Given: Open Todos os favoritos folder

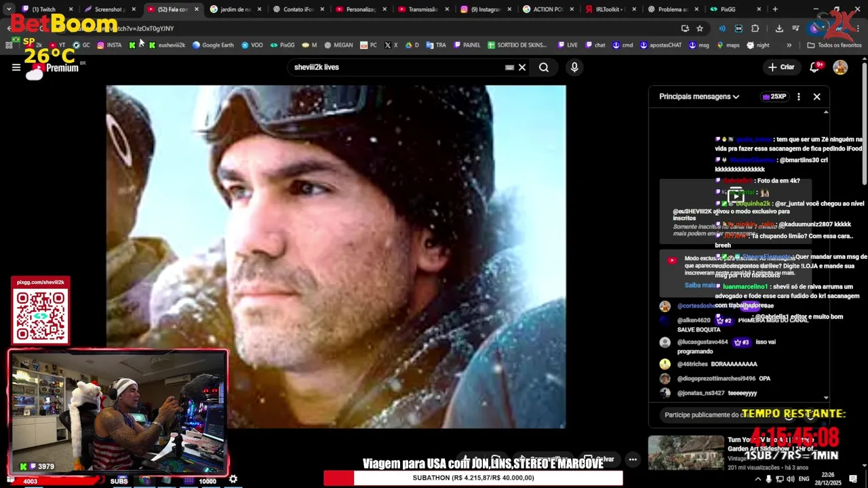Looking at the screenshot, I should 834,45.
